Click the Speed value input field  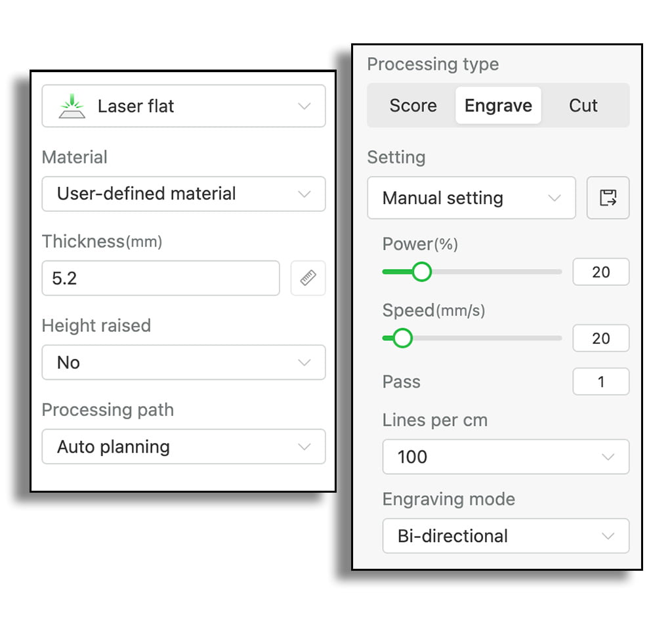pyautogui.click(x=600, y=339)
